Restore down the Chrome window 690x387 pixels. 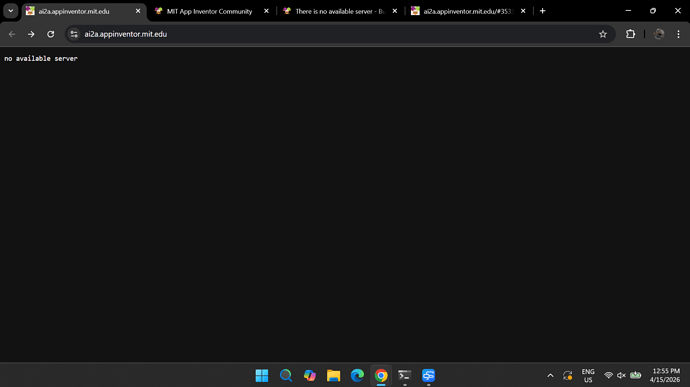pyautogui.click(x=653, y=11)
